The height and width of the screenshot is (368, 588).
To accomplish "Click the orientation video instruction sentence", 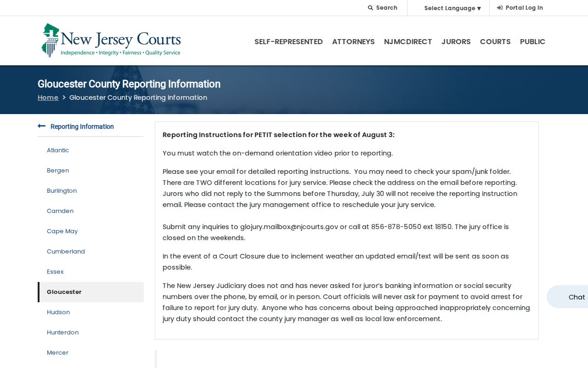I will pos(277,153).
